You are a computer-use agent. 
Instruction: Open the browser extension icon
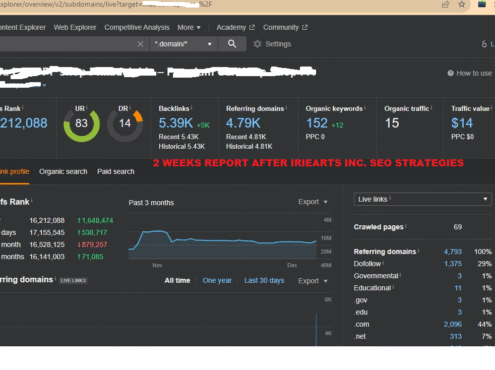[x=482, y=4]
